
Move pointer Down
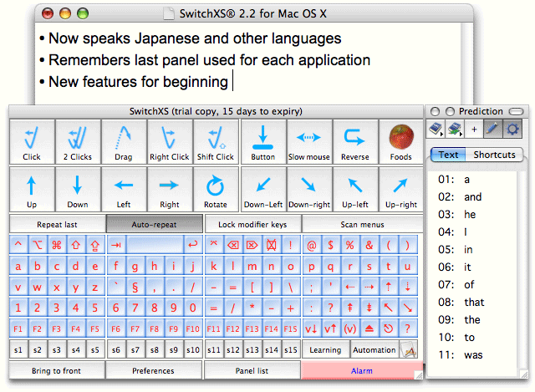[78, 190]
